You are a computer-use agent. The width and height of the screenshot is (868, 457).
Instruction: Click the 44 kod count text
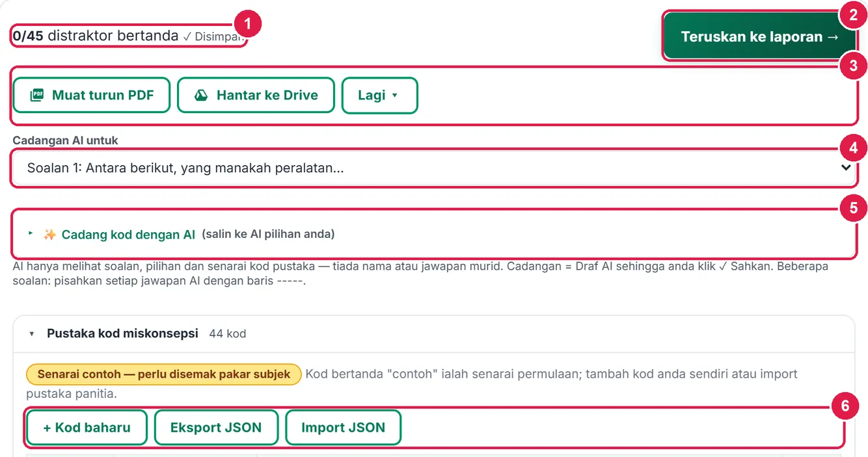point(227,333)
